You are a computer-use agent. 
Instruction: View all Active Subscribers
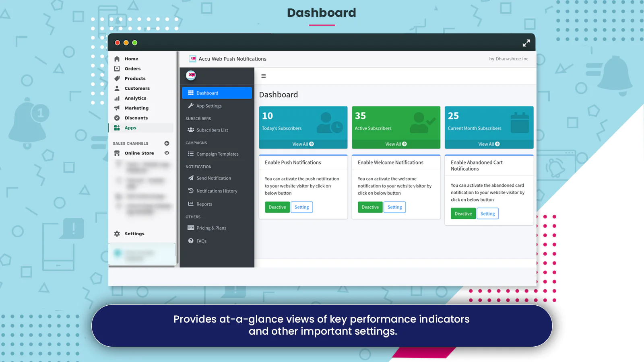click(396, 144)
